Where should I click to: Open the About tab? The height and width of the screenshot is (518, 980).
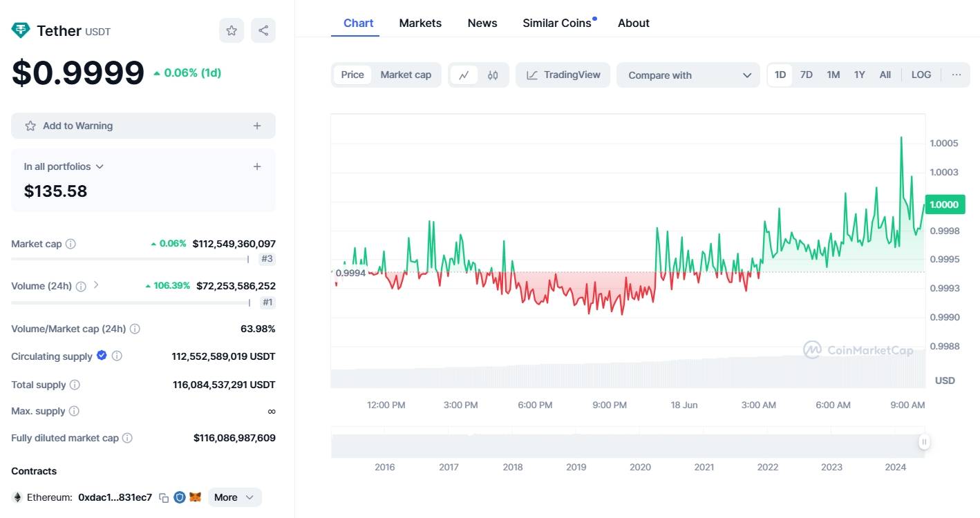[x=634, y=23]
